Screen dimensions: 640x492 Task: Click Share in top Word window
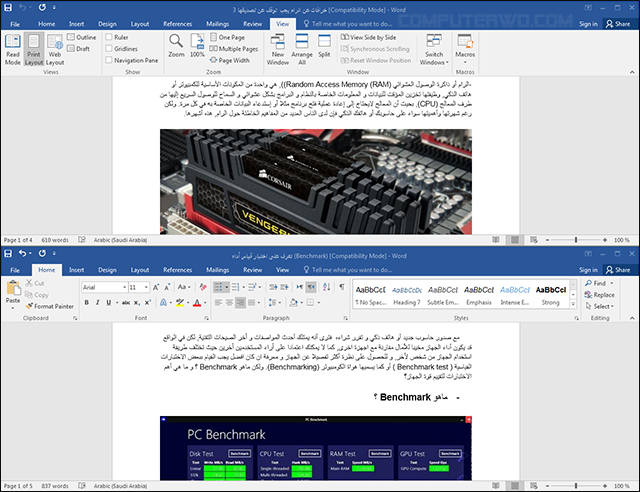tap(618, 24)
